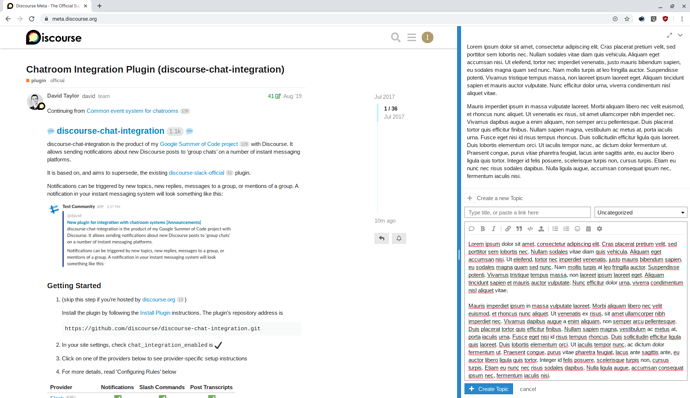The image size is (690, 398).
Task: Click the topic title Chatroom Integration Plugin
Action: point(155,69)
